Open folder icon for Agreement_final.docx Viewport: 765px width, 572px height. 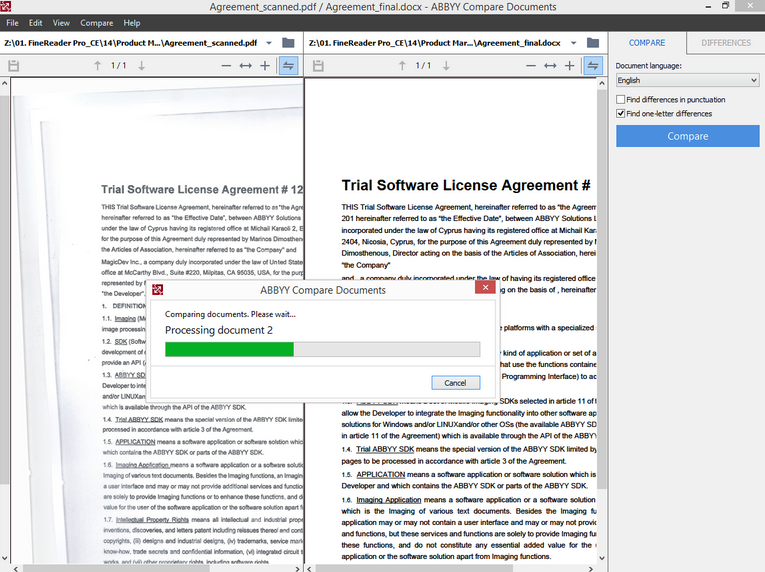coord(593,43)
